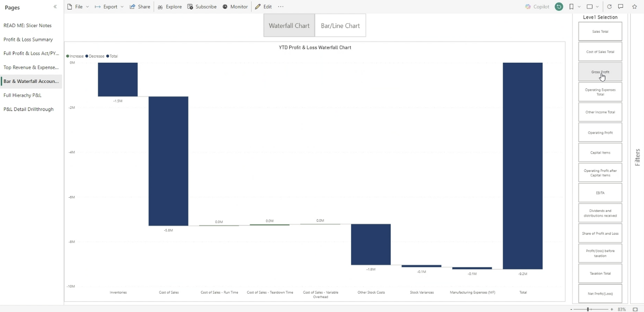The height and width of the screenshot is (312, 644).
Task: Open the File dropdown arrow
Action: pos(87,7)
